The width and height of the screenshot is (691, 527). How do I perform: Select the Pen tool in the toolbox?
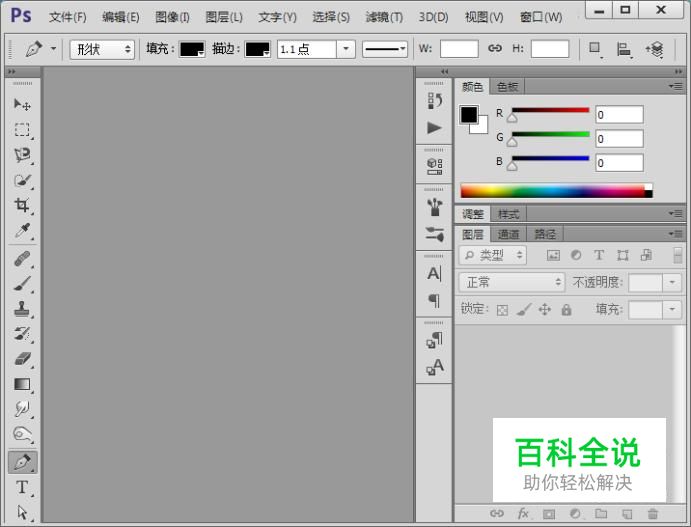(22, 462)
